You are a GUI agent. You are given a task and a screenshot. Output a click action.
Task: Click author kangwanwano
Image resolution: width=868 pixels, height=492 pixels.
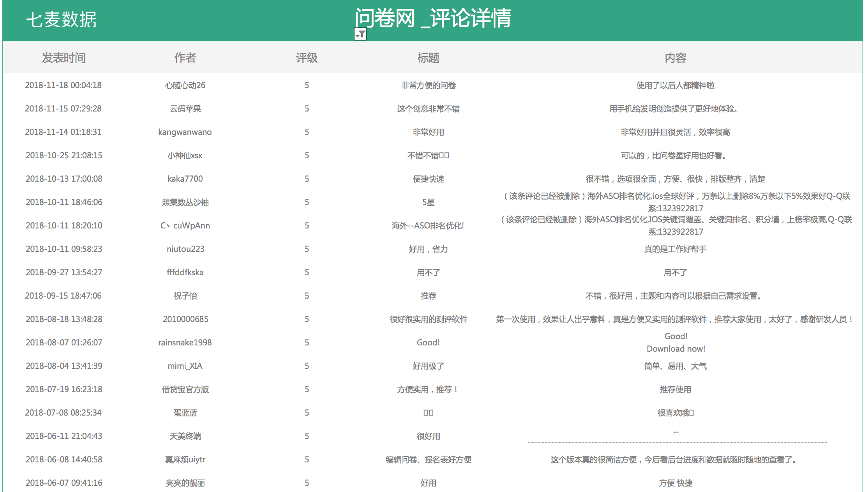point(185,132)
